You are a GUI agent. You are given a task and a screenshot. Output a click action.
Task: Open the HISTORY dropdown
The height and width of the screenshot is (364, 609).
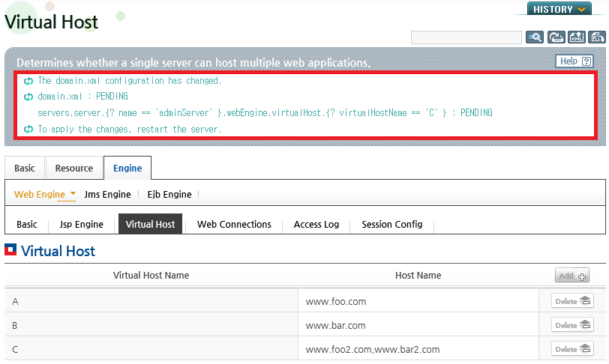click(x=559, y=9)
